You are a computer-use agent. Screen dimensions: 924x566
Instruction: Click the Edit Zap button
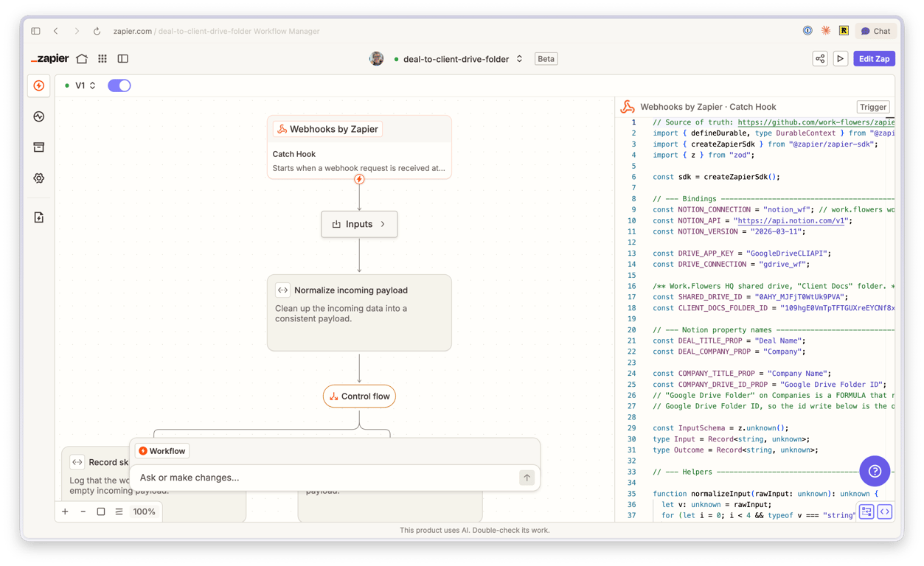874,59
